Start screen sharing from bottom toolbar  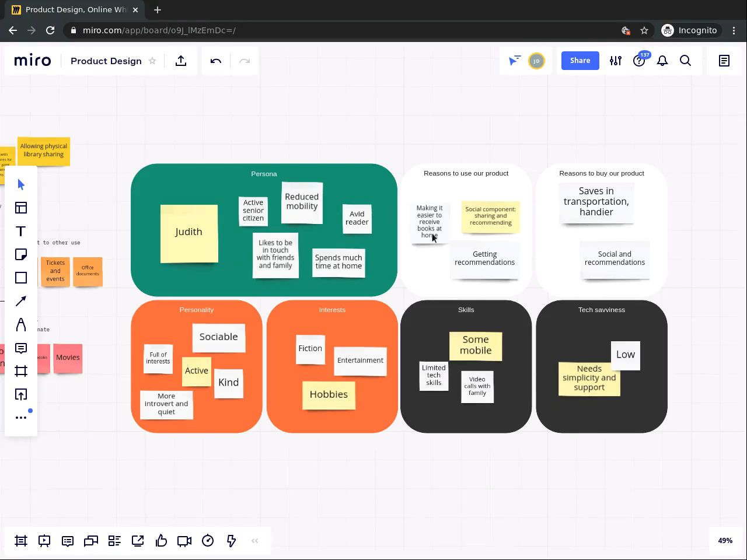coord(138,541)
